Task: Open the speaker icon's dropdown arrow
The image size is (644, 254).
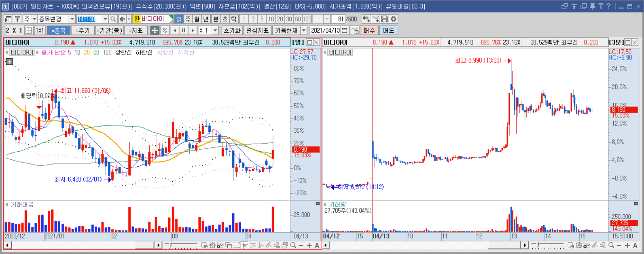Action: click(129, 19)
